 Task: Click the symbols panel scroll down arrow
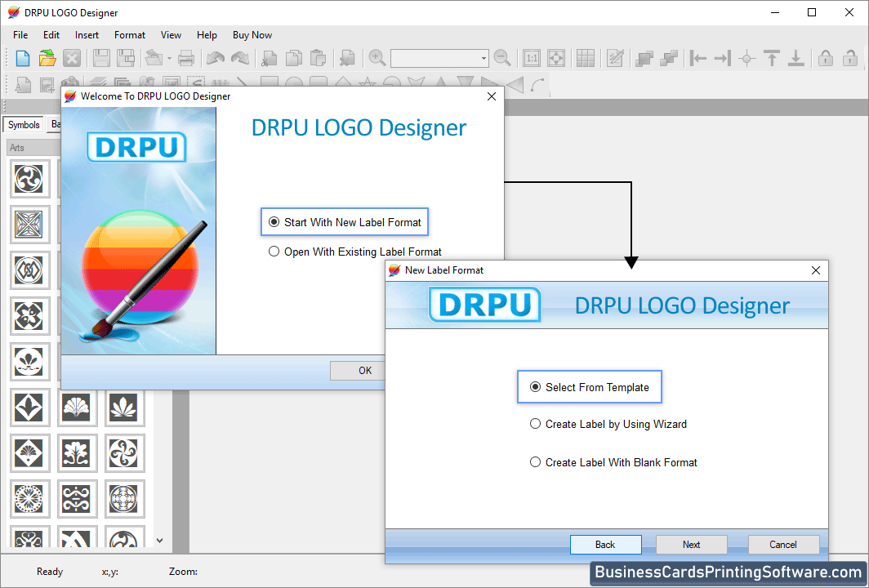coord(159,541)
